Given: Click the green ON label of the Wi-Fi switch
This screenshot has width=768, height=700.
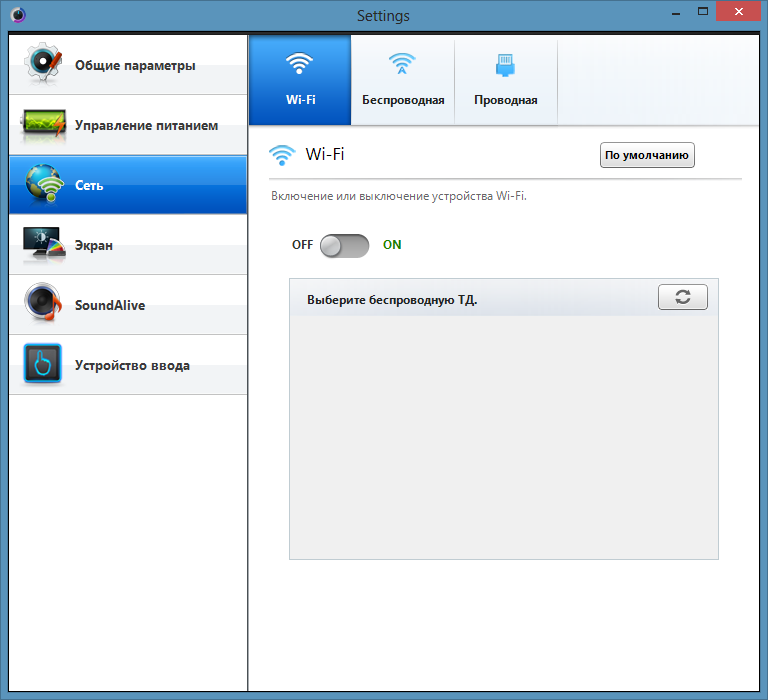Looking at the screenshot, I should point(392,245).
